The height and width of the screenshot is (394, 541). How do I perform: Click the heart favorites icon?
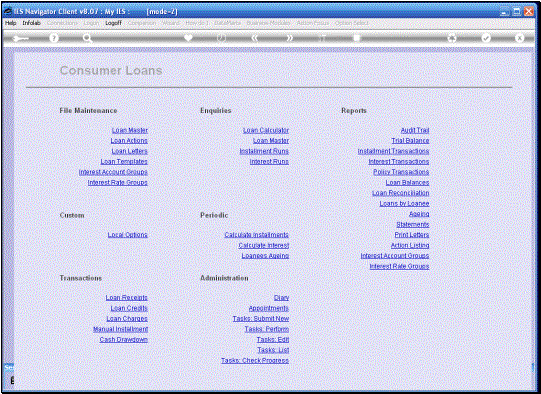click(188, 38)
